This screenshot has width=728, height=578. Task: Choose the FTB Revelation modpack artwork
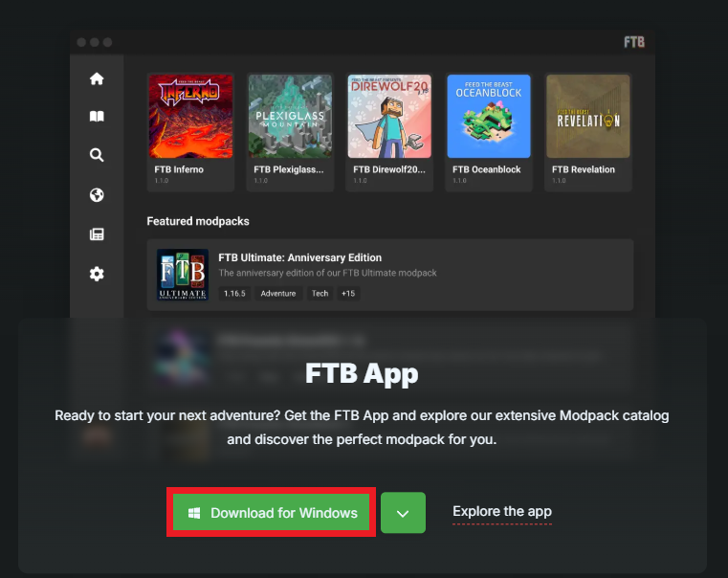point(588,116)
